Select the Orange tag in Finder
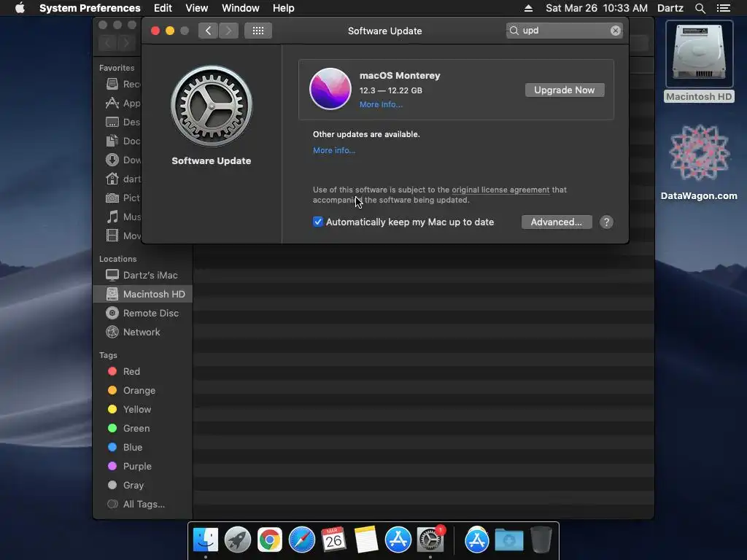The image size is (747, 560). click(x=143, y=391)
